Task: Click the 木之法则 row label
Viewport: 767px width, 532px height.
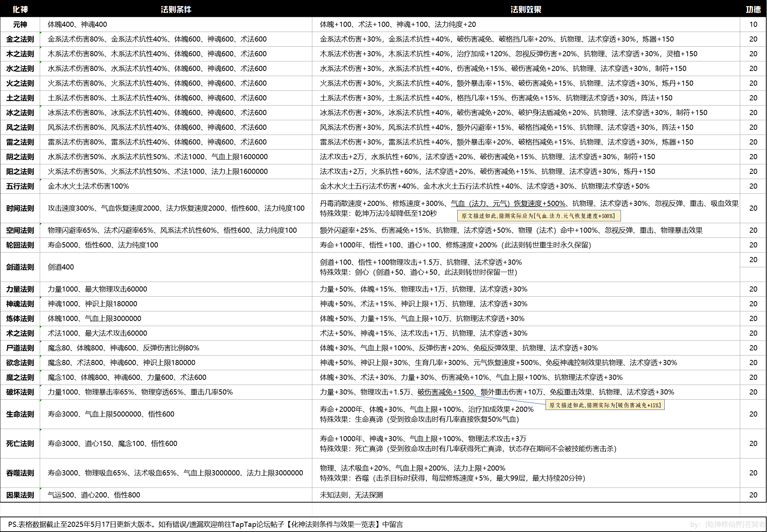Action: point(20,54)
